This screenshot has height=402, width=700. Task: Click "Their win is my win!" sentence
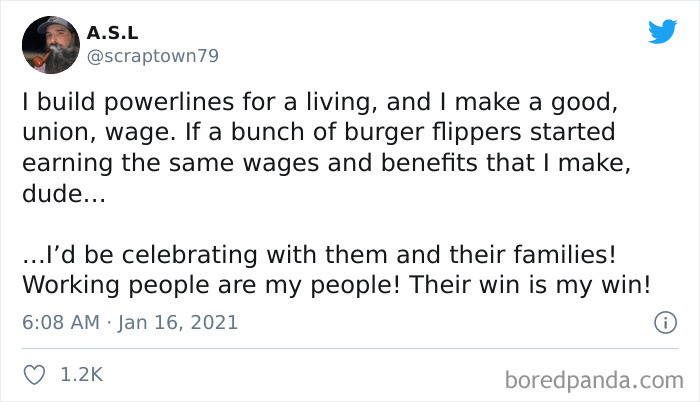[x=527, y=284]
